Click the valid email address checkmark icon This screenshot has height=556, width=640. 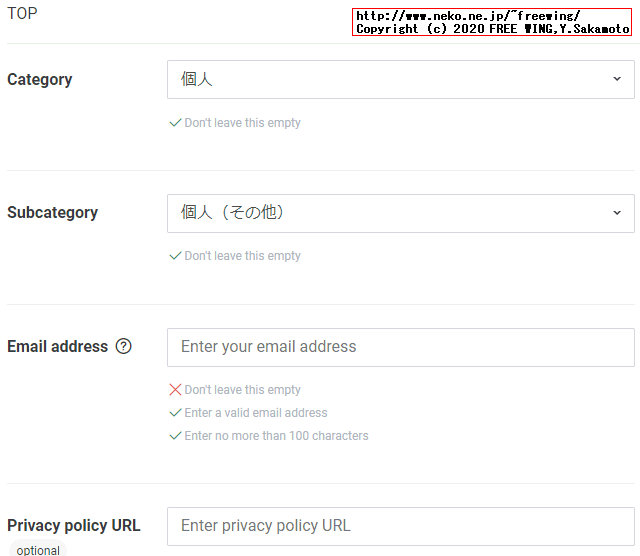coord(176,413)
